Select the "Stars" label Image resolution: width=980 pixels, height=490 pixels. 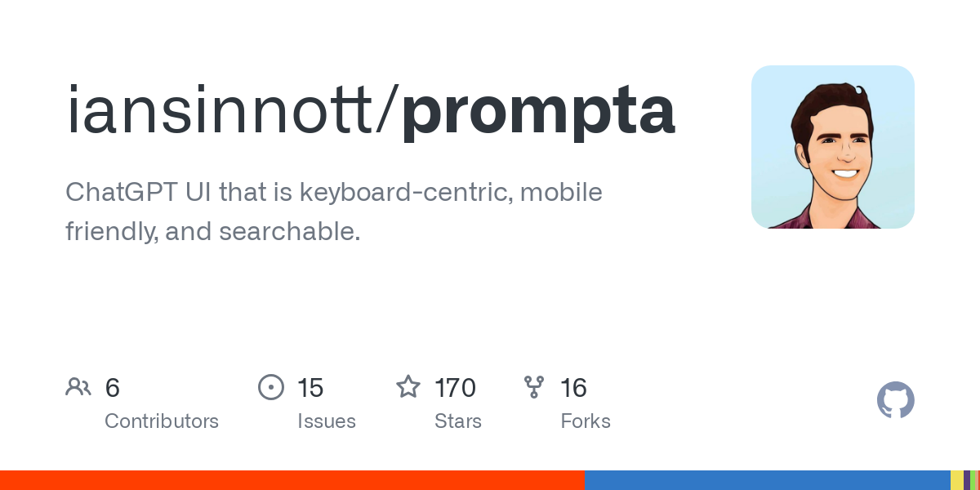point(458,421)
